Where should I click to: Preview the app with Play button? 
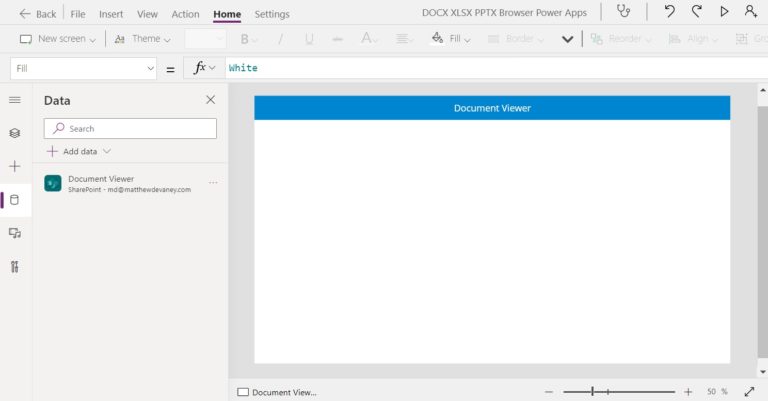724,12
